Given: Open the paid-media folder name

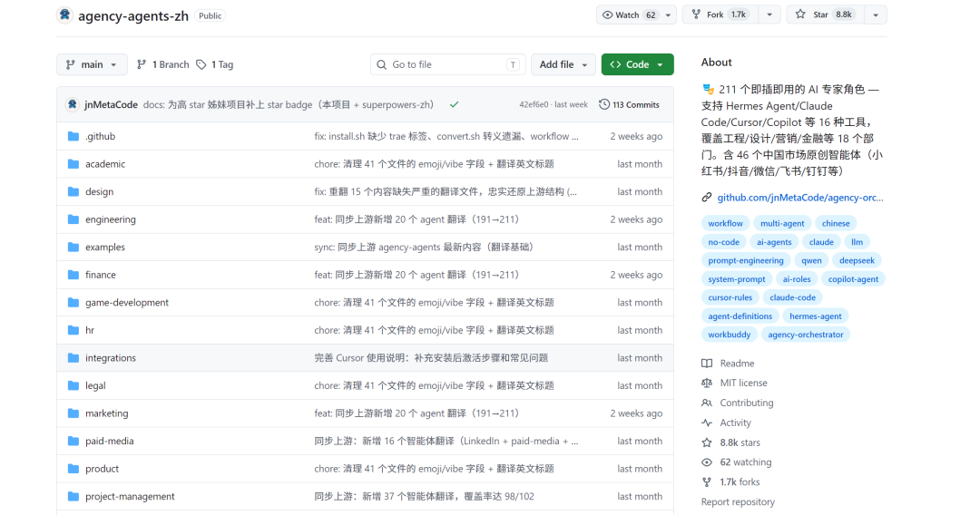Looking at the screenshot, I should click(110, 441).
